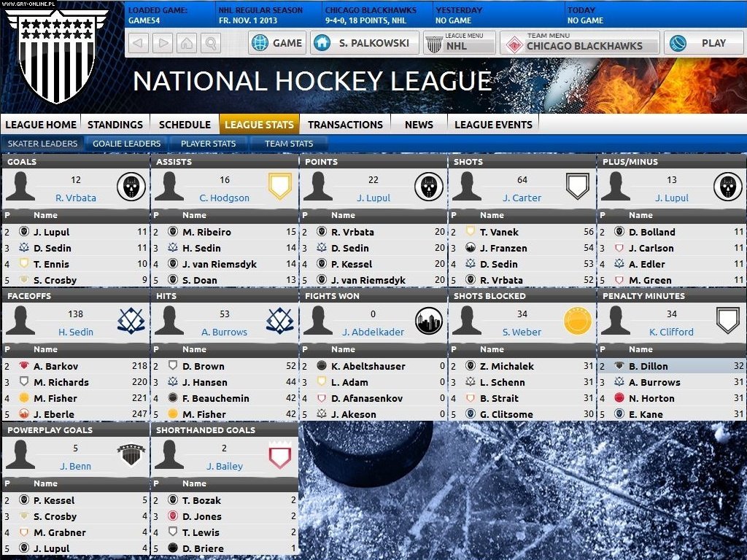Click the puck icon on the PLAY button
Image resolution: width=747 pixels, height=560 pixels.
[679, 43]
